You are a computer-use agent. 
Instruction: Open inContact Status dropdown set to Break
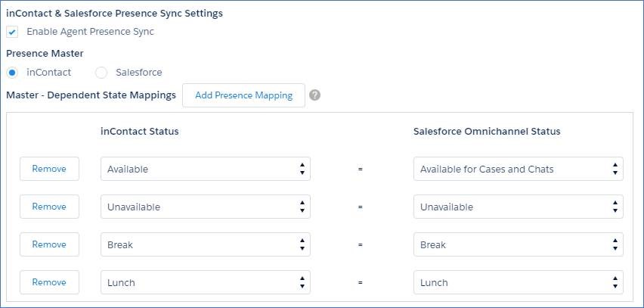[206, 244]
